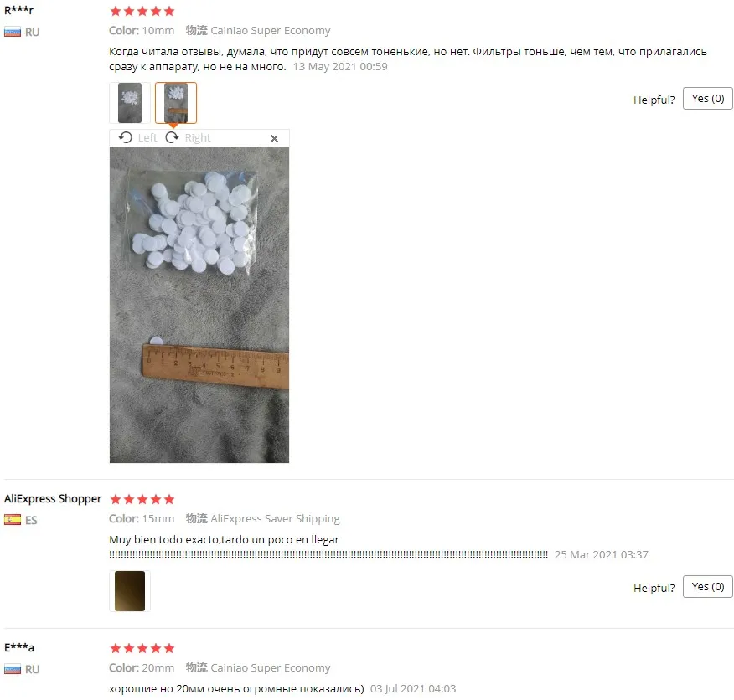This screenshot has width=734, height=700.
Task: Click star rating of AliExpress Shopper review
Action: 142,499
